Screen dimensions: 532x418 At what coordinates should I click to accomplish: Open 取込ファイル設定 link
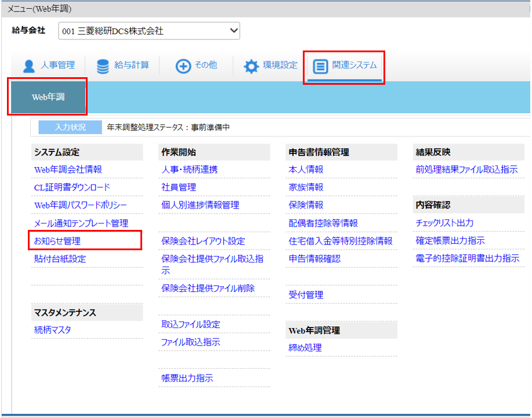[x=191, y=325]
